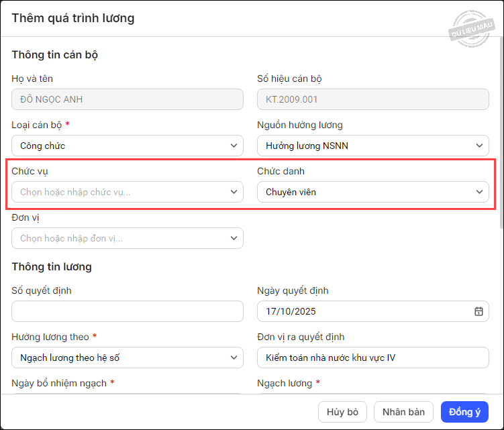504x430 pixels.
Task: Expand the Chọn hoặc nhập đơn vị combo box
Action: coord(121,238)
